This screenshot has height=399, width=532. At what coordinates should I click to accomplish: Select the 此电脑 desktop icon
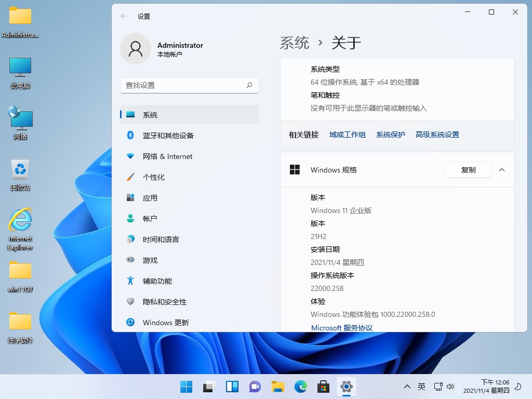(20, 73)
